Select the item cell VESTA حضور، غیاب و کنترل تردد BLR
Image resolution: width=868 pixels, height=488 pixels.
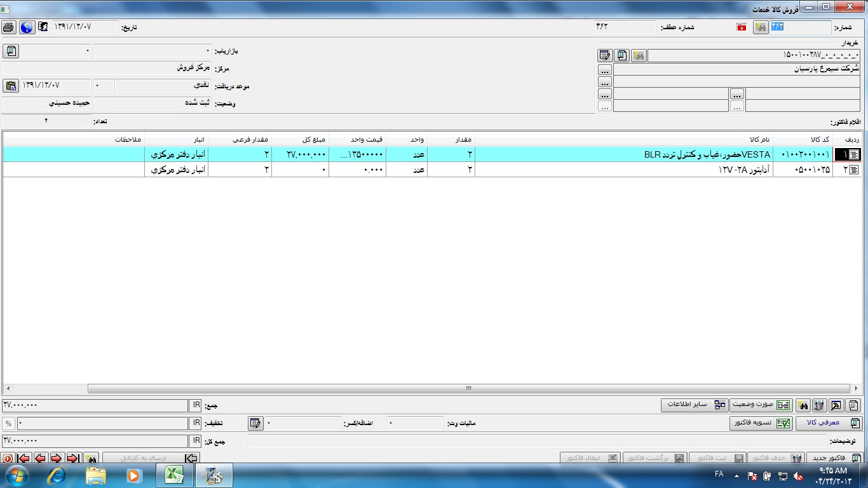click(x=624, y=154)
